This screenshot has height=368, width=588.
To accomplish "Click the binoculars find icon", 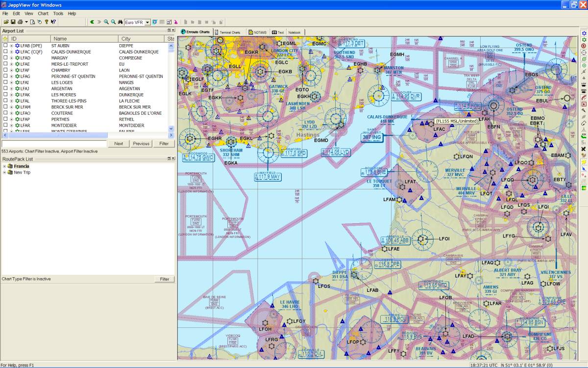I will [x=120, y=22].
